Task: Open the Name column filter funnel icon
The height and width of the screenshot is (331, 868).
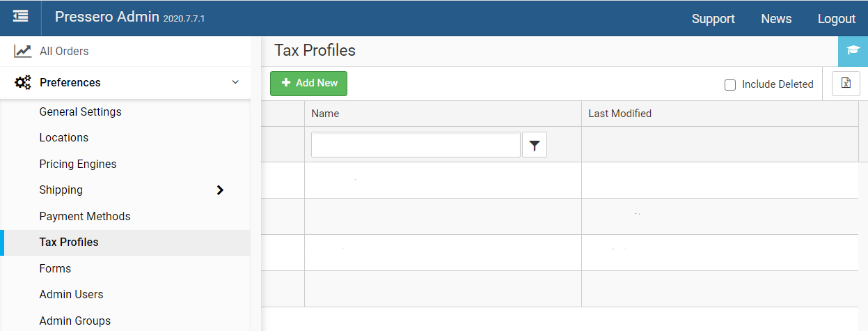Action: (x=535, y=145)
